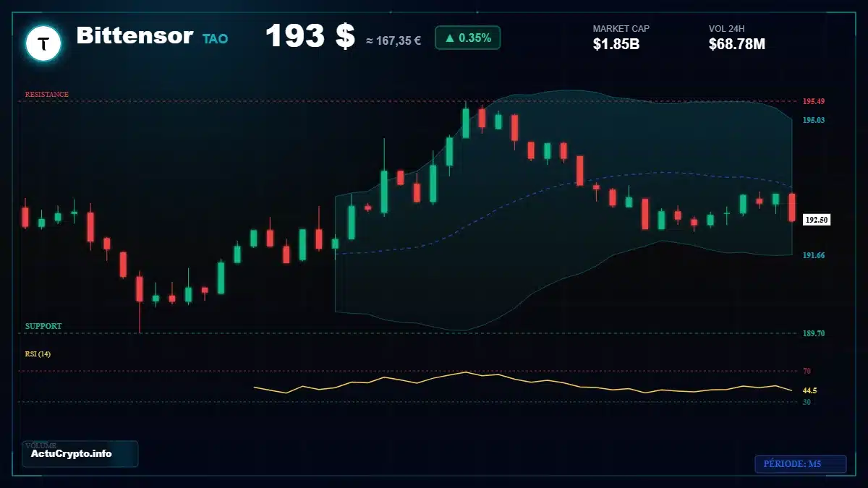Click the 189.70 support price label
The height and width of the screenshot is (488, 868).
click(814, 333)
